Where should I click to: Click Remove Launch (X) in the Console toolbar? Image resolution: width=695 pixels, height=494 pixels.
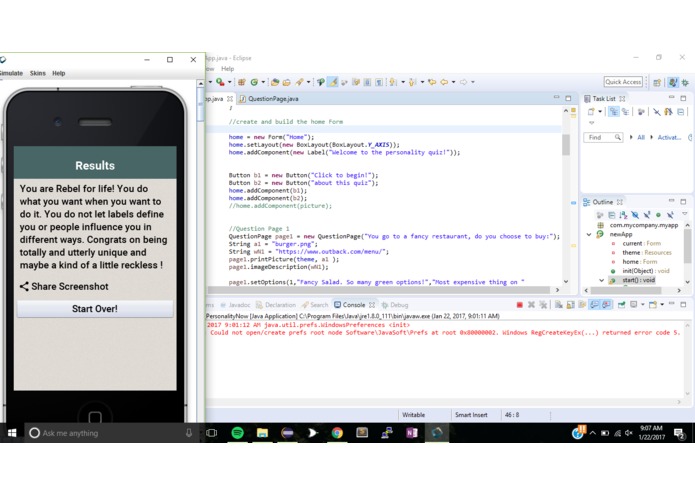point(531,305)
